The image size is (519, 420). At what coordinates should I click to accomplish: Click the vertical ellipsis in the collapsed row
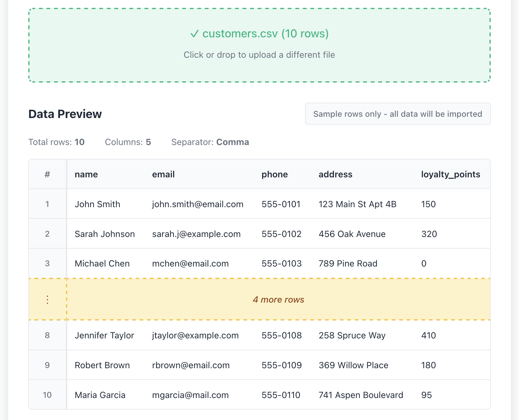point(47,299)
